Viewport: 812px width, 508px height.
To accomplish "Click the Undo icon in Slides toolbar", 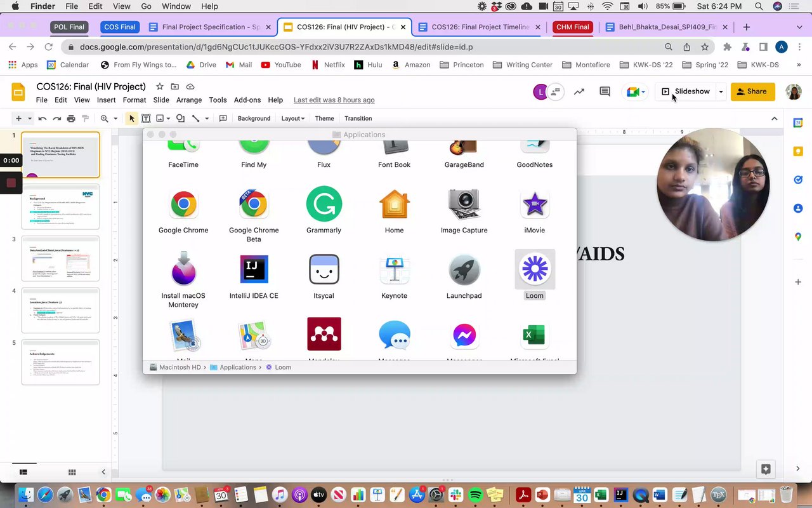I will point(42,119).
